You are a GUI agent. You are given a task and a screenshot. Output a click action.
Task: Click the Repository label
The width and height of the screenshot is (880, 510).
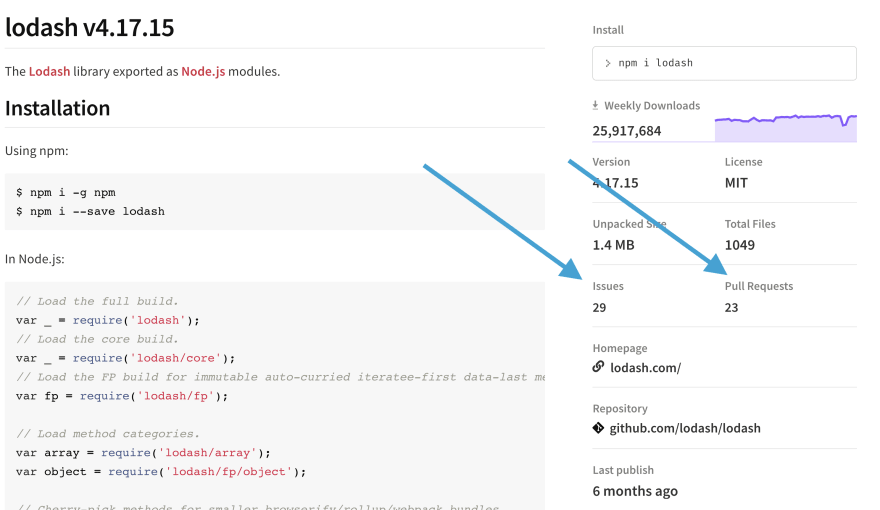620,408
